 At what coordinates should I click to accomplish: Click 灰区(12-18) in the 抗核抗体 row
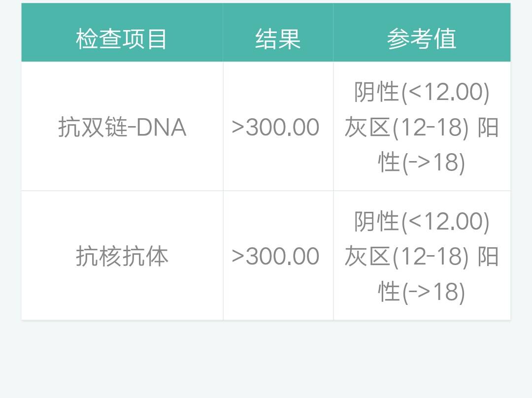click(406, 257)
